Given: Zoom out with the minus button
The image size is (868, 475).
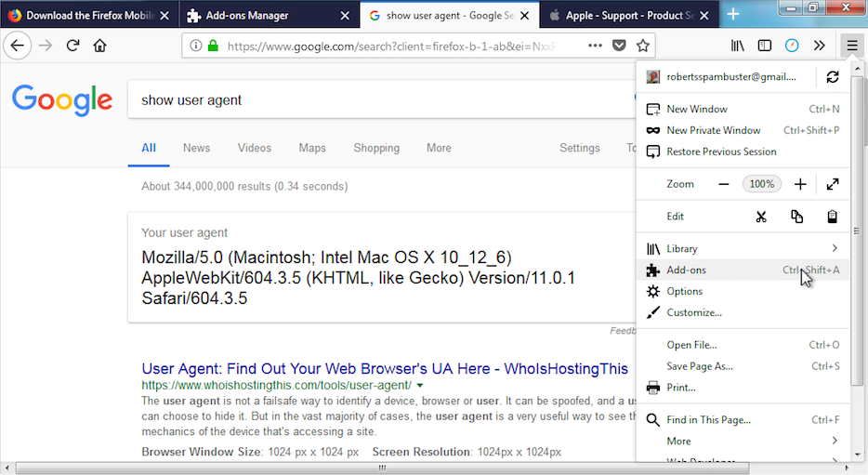Looking at the screenshot, I should (724, 184).
